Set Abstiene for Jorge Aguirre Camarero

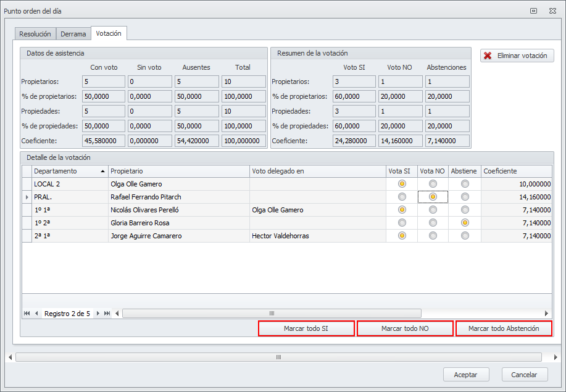click(x=465, y=236)
